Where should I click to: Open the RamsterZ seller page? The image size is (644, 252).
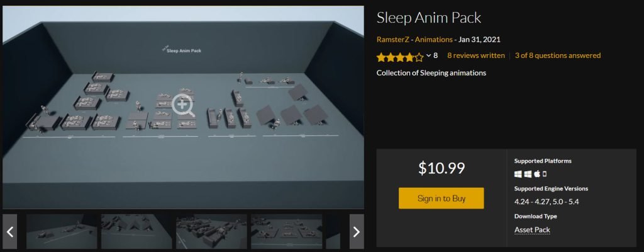click(x=392, y=40)
